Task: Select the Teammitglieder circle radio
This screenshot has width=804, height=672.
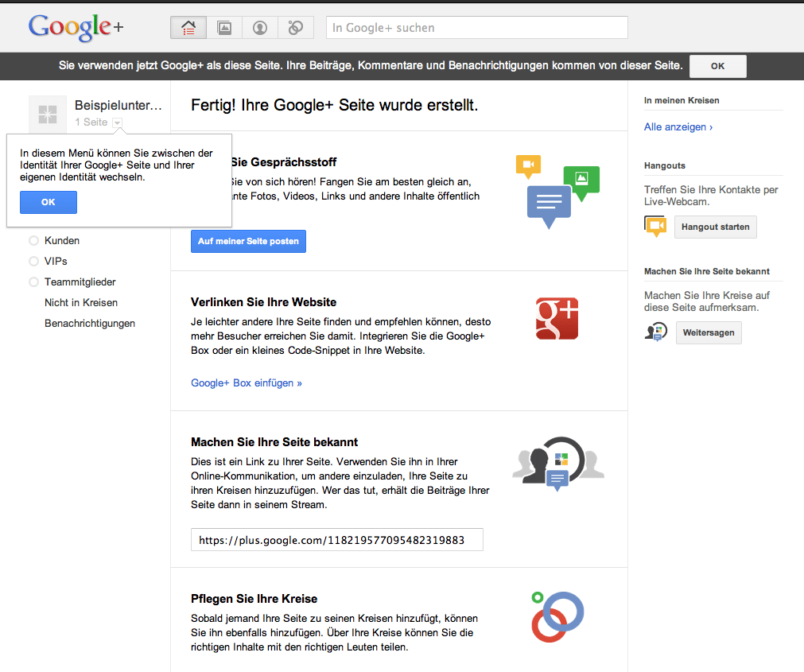Action: [x=34, y=282]
